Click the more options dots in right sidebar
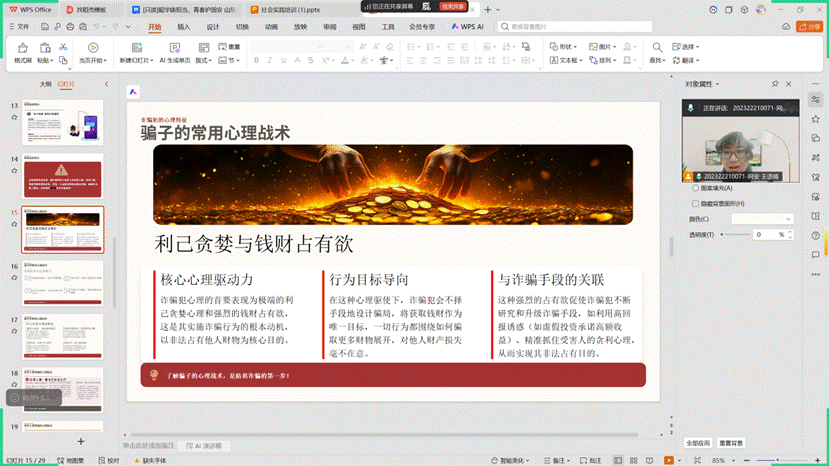 click(x=816, y=274)
